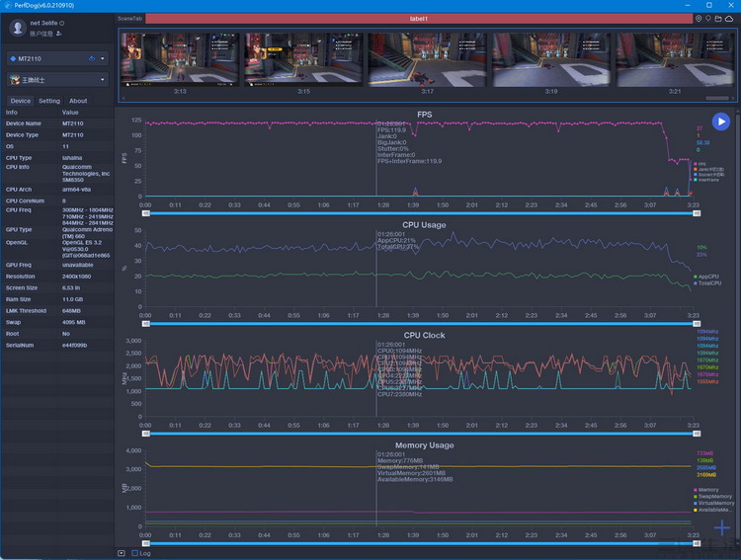
Task: Click right handle of CPU Clock range slider
Action: [x=697, y=434]
